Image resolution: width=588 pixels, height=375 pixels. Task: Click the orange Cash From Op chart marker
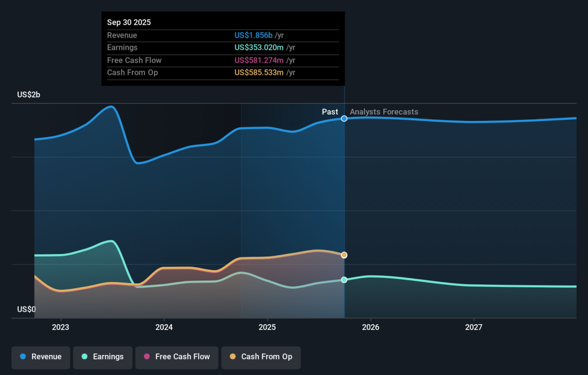pos(344,255)
